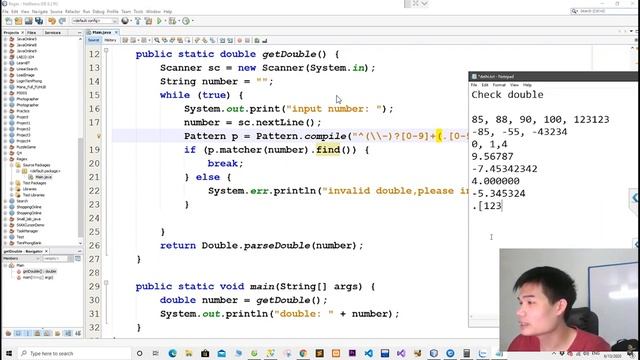Open Google Chrome from the taskbar
The height and width of the screenshot is (360, 640).
[303, 353]
